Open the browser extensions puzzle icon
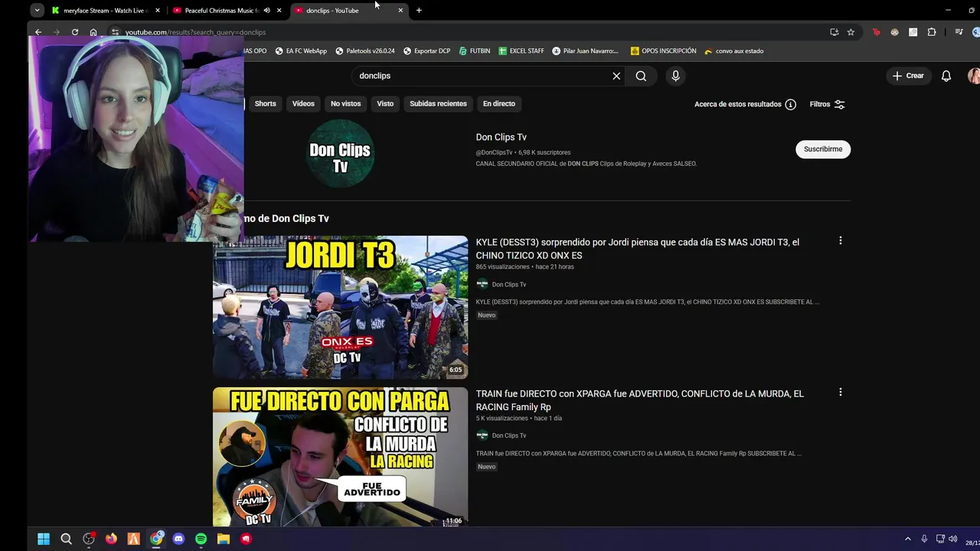 point(932,32)
